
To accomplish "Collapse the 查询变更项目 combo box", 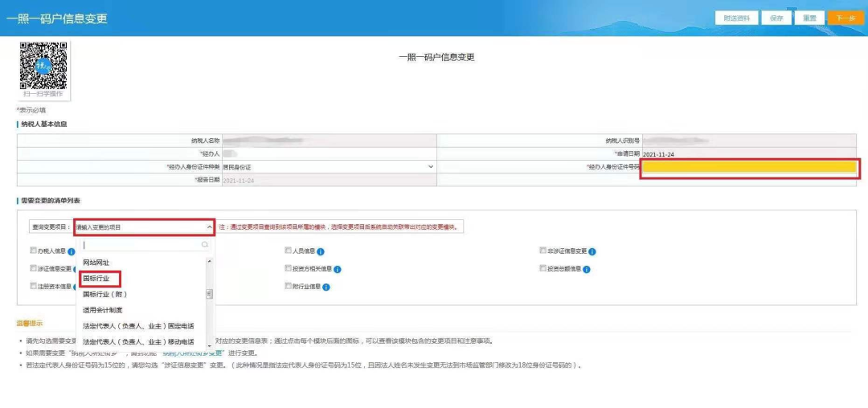I will [209, 227].
